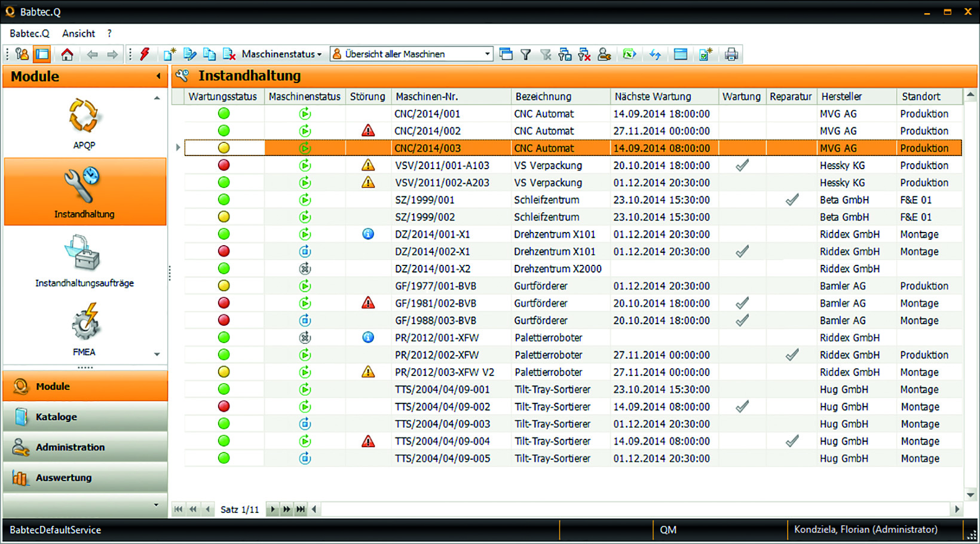This screenshot has height=544, width=980.
Task: Collapse the Module panel with its chevron
Action: [158, 76]
